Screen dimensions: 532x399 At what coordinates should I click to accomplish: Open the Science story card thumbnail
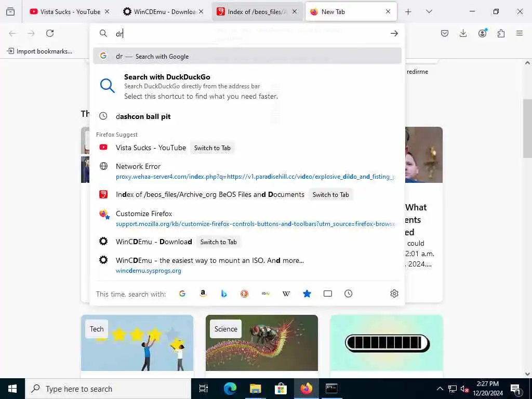[262, 343]
